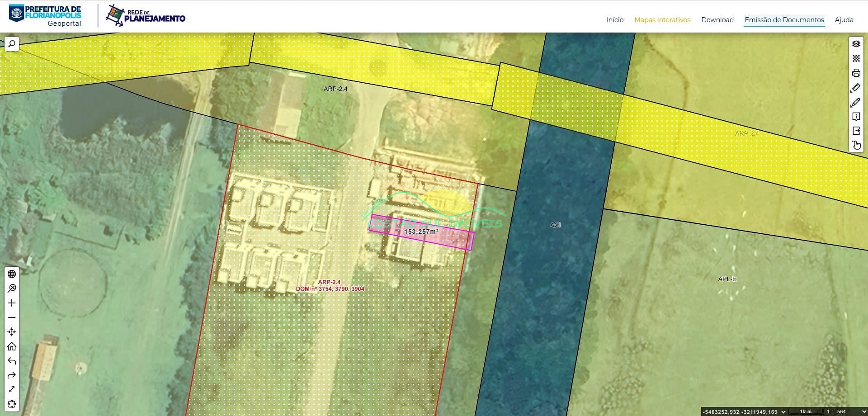This screenshot has height=416, width=868.
Task: Expand the coordinate system dropdown
Action: [x=783, y=411]
